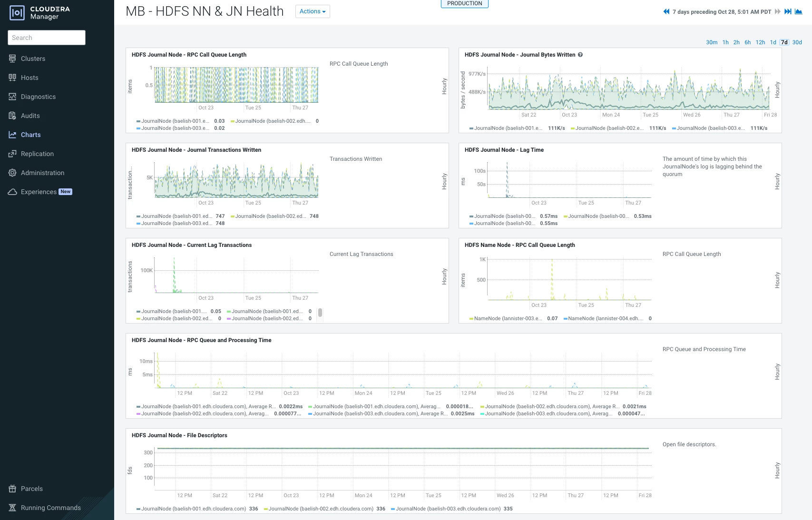Step time range backward with the rewind arrow
Viewport: 812px width, 520px height.
(666, 11)
